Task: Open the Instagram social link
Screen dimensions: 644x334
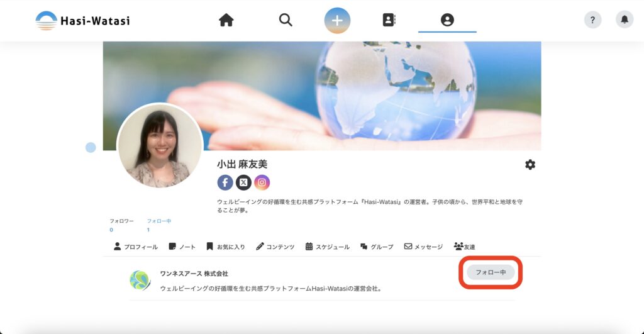Action: [x=262, y=182]
